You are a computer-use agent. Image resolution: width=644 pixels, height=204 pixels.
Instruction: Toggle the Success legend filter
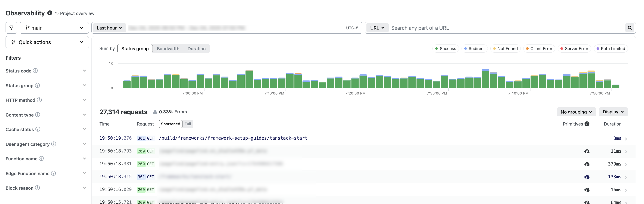tap(446, 48)
